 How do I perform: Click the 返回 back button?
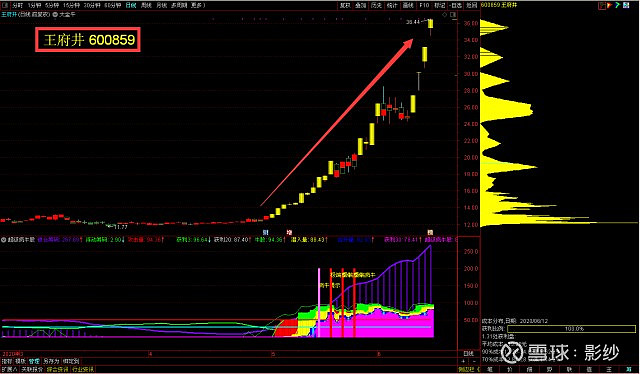point(471,5)
